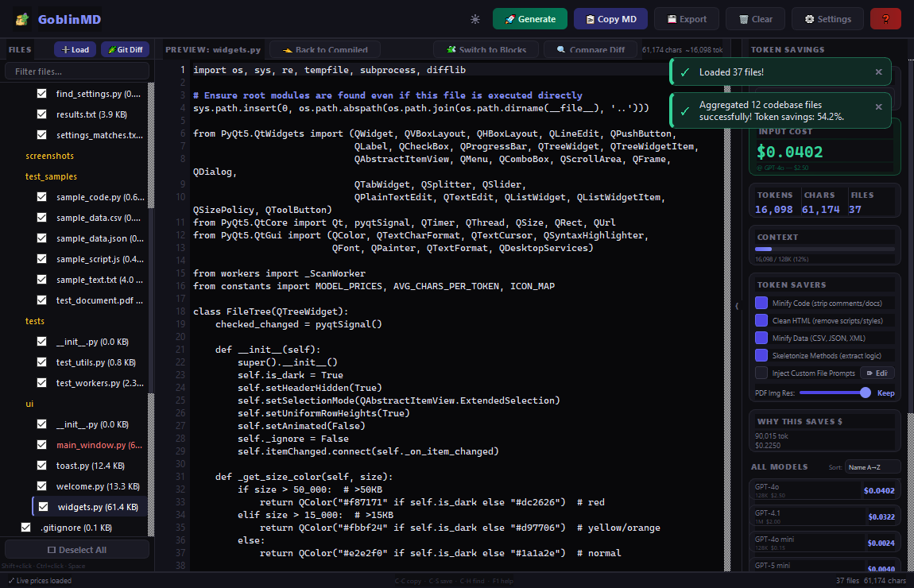Click the Export button

[x=686, y=19]
